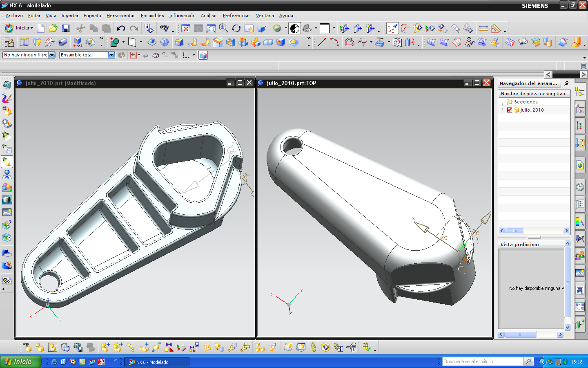Open the History clock tab in resource bar
Image resolution: width=588 pixels, height=368 pixels.
580,187
